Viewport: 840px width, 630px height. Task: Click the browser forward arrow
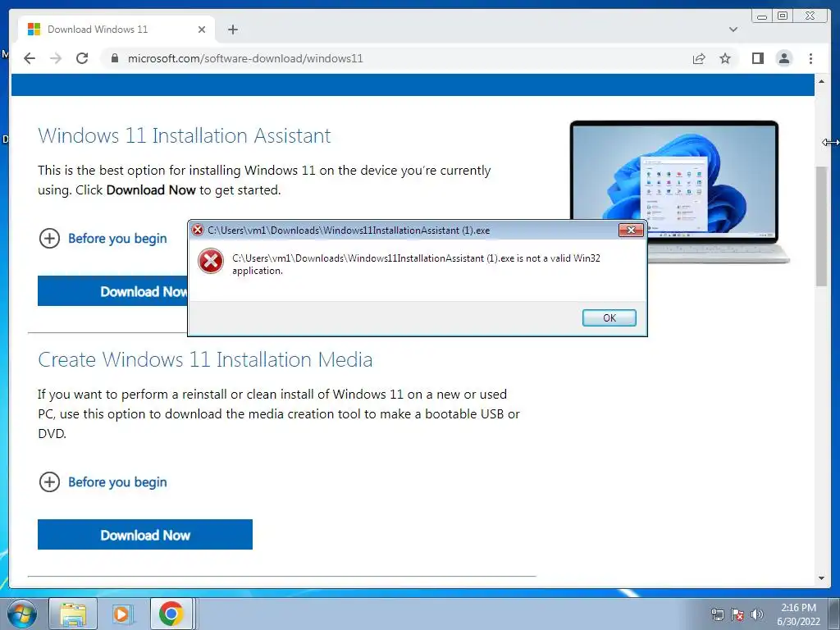(x=56, y=58)
